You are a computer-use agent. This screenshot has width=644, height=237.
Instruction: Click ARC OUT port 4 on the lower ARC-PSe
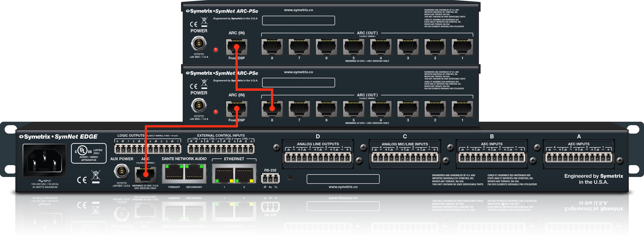[381, 109]
